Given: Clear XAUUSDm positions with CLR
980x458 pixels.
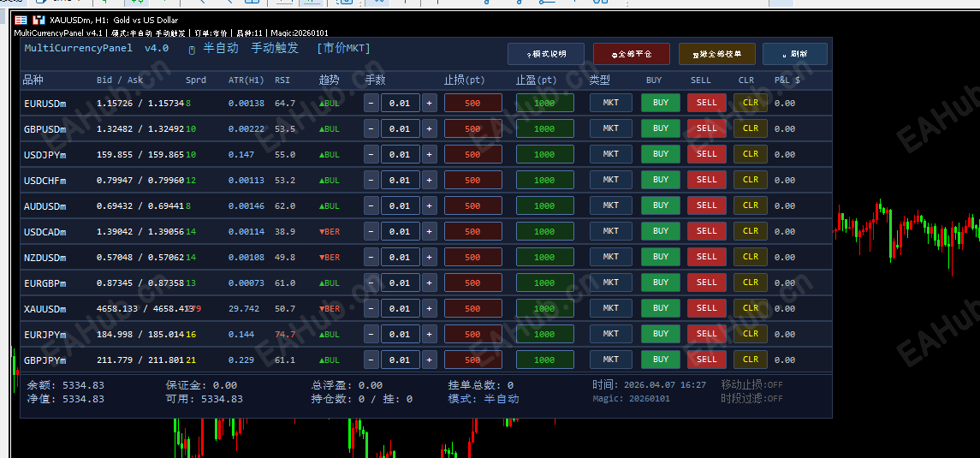Looking at the screenshot, I should click(750, 307).
